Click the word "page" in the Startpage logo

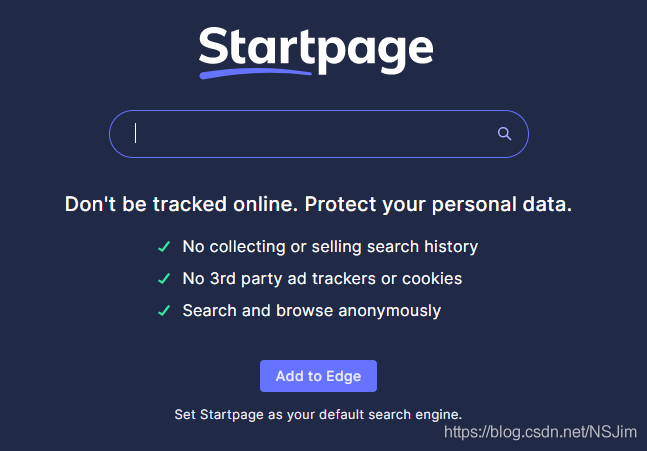pyautogui.click(x=376, y=54)
